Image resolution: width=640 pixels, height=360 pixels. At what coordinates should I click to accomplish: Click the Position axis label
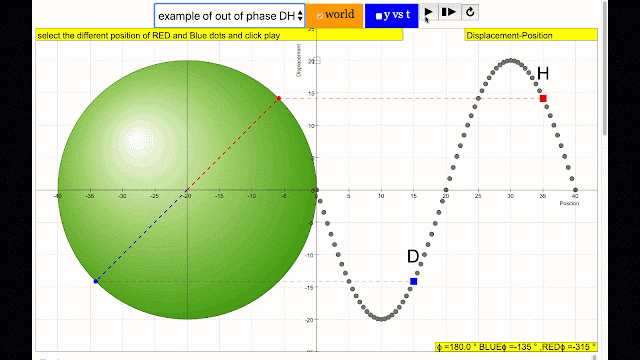pos(569,203)
